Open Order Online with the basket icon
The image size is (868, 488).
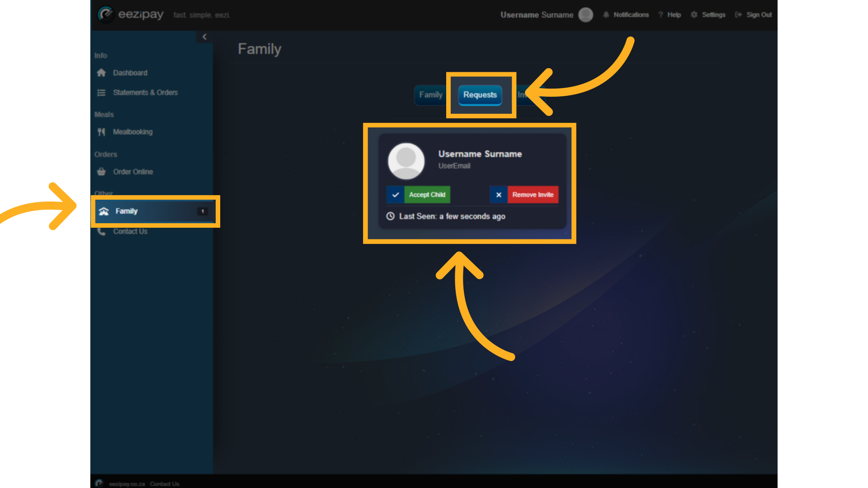(102, 172)
